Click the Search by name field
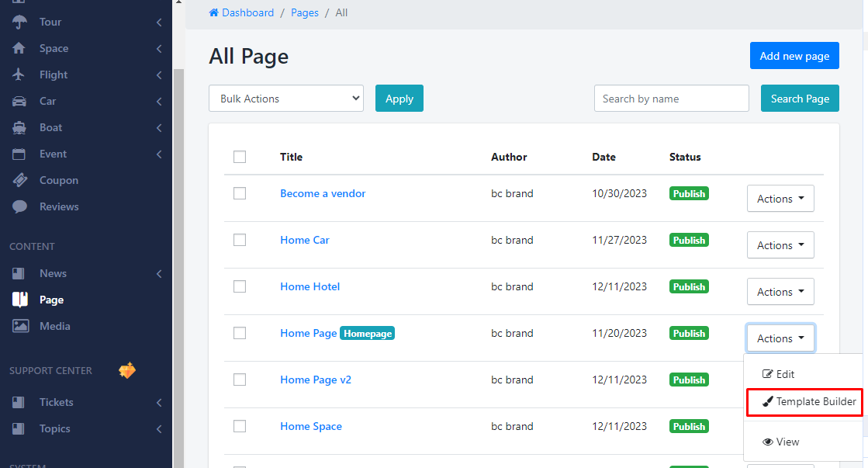 pos(671,99)
